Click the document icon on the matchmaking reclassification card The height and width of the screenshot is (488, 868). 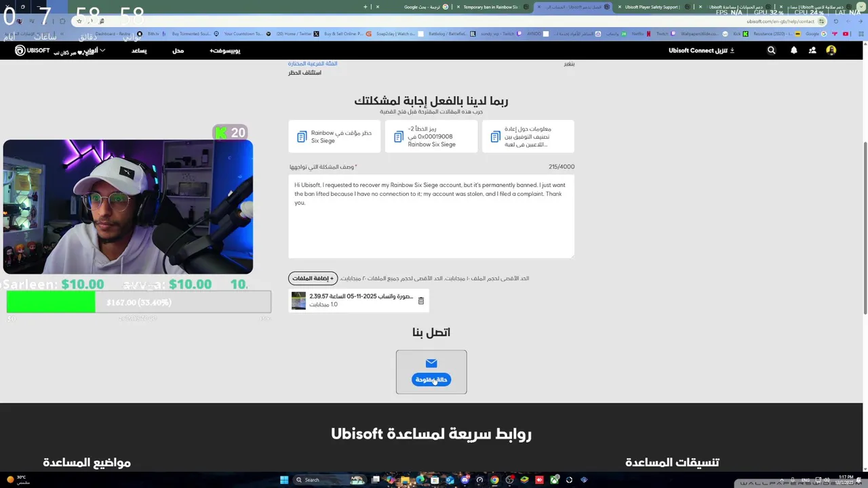coord(495,137)
